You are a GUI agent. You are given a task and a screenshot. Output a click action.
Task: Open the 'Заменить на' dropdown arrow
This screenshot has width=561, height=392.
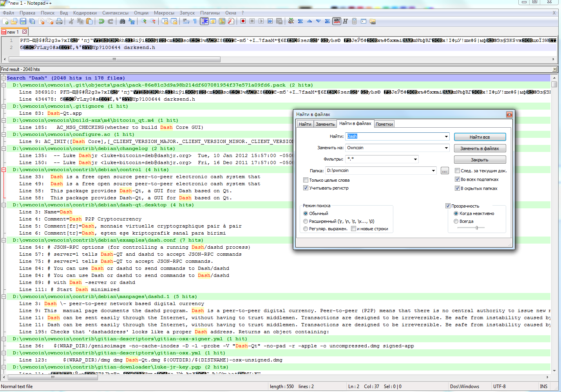446,148
